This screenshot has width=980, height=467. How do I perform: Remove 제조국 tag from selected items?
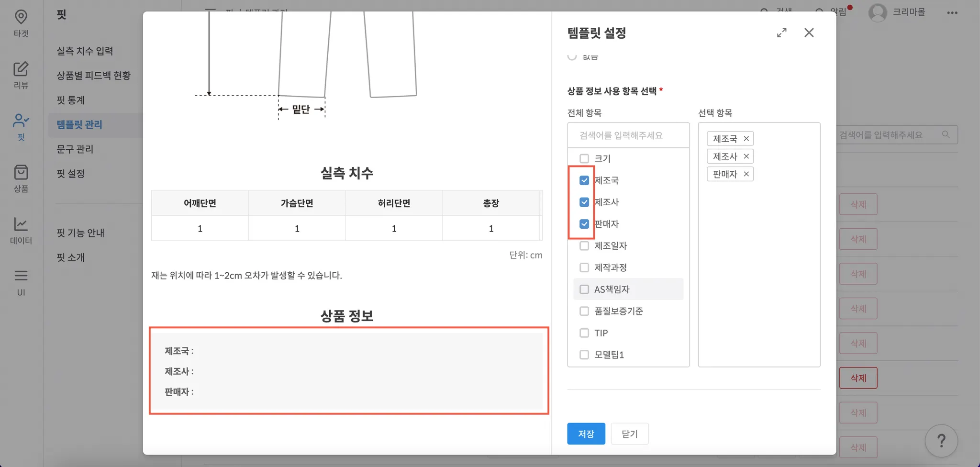tap(746, 139)
